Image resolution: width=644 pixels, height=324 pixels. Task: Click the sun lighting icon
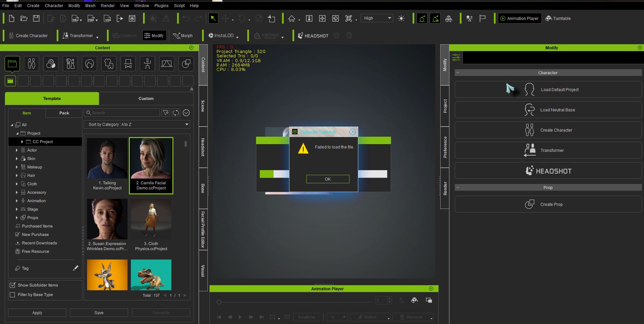[x=401, y=19]
